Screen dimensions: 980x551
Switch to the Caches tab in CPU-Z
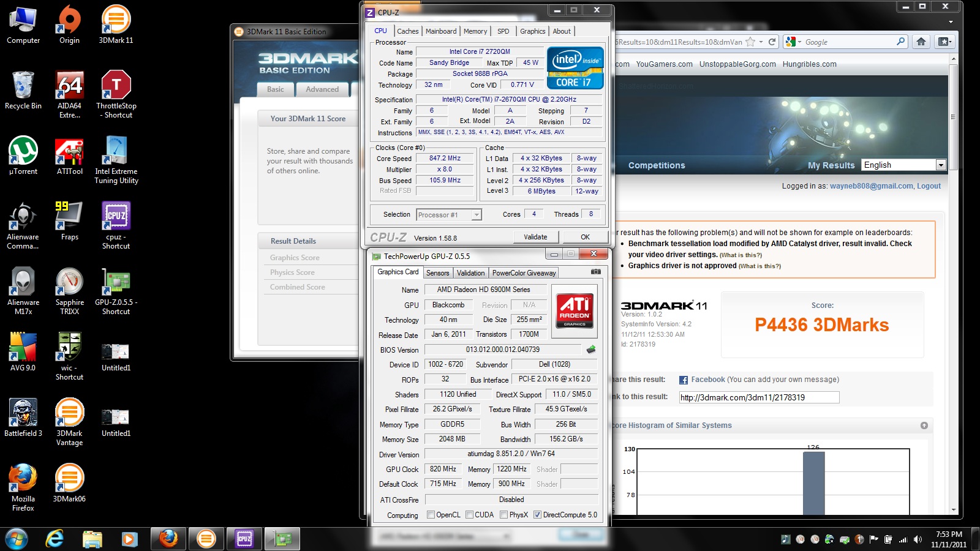[x=407, y=31]
